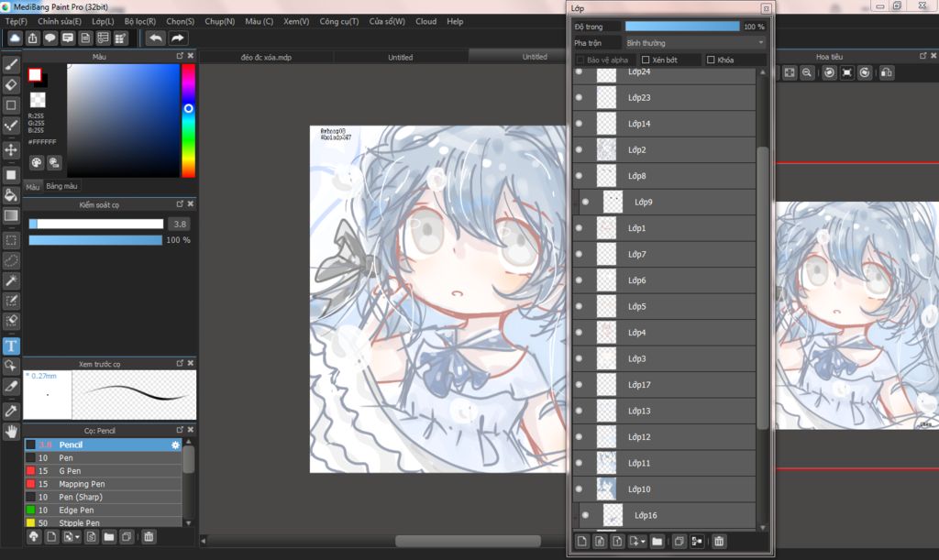Select the Move tool icon
939x560 pixels.
(x=11, y=149)
